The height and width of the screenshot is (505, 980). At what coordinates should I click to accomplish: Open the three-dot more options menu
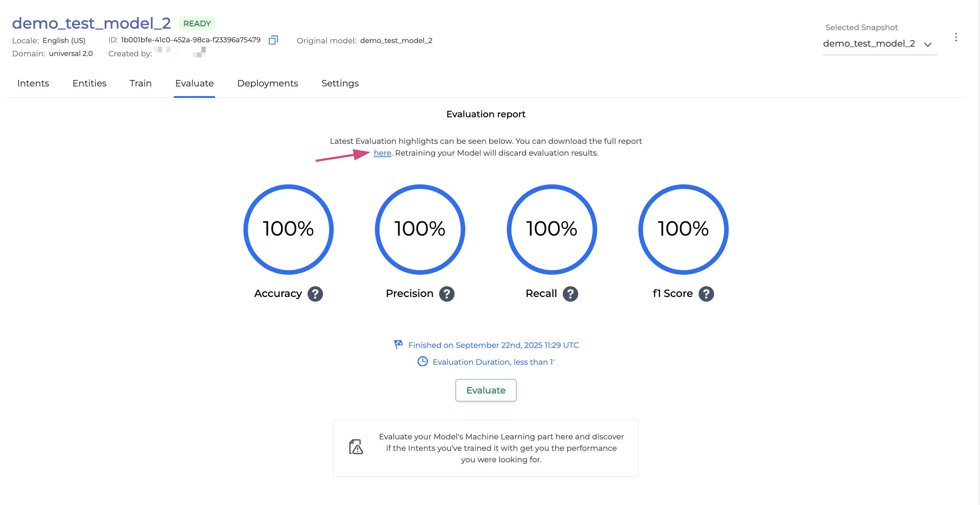tap(956, 37)
